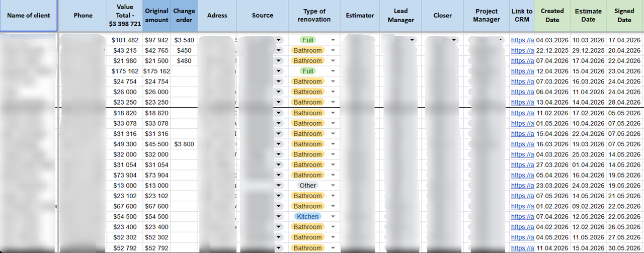
Task: Open CRM link in the $23 102 row
Action: [522, 196]
